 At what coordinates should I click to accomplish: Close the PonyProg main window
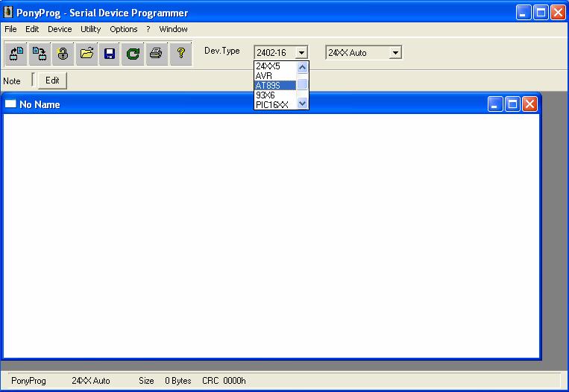point(558,13)
